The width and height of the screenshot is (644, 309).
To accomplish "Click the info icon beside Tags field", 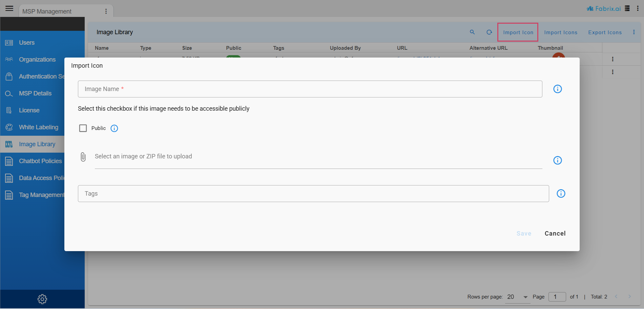I will click(x=561, y=194).
